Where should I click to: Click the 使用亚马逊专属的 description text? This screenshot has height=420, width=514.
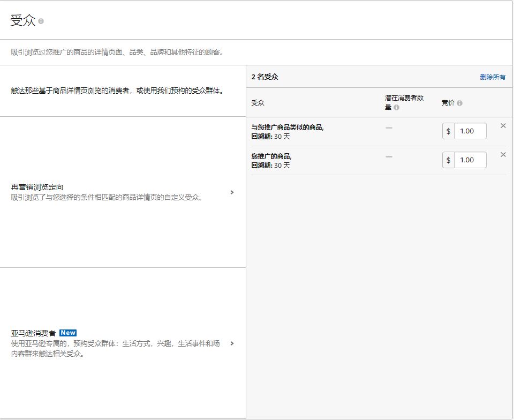click(x=116, y=349)
